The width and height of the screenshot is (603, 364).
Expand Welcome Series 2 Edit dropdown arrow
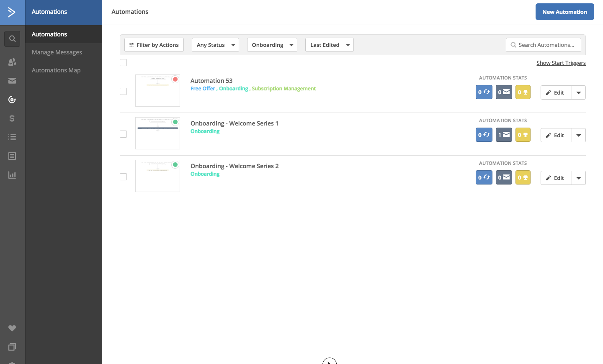click(579, 178)
